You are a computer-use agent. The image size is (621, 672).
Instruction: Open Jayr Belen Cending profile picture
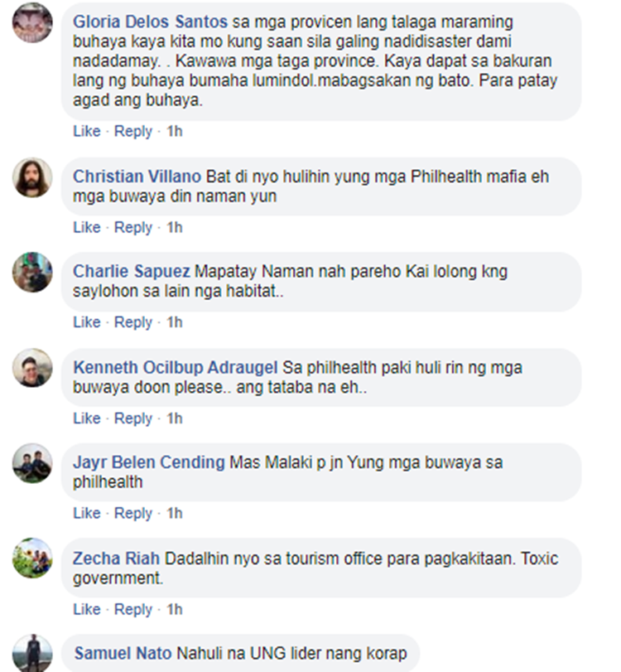pyautogui.click(x=32, y=464)
